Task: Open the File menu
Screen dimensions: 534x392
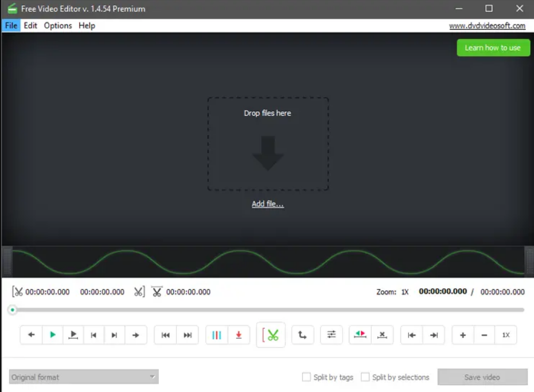Action: (x=10, y=25)
